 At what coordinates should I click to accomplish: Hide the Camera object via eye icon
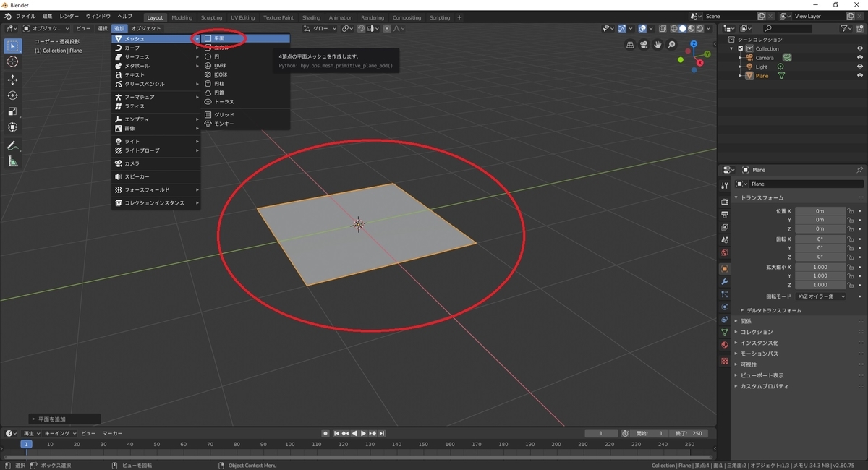(x=860, y=58)
